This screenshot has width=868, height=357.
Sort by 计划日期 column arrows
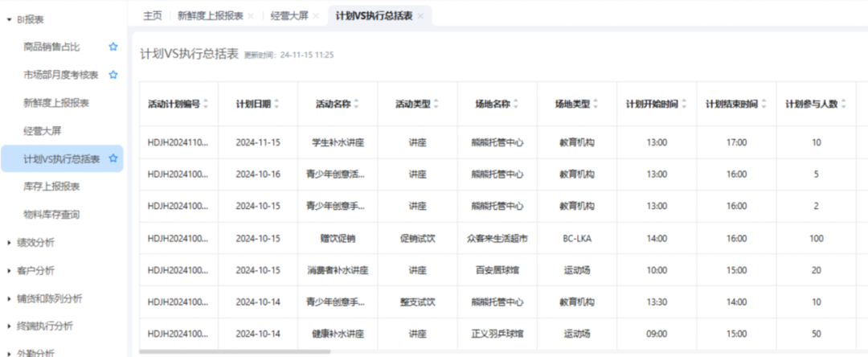click(276, 104)
